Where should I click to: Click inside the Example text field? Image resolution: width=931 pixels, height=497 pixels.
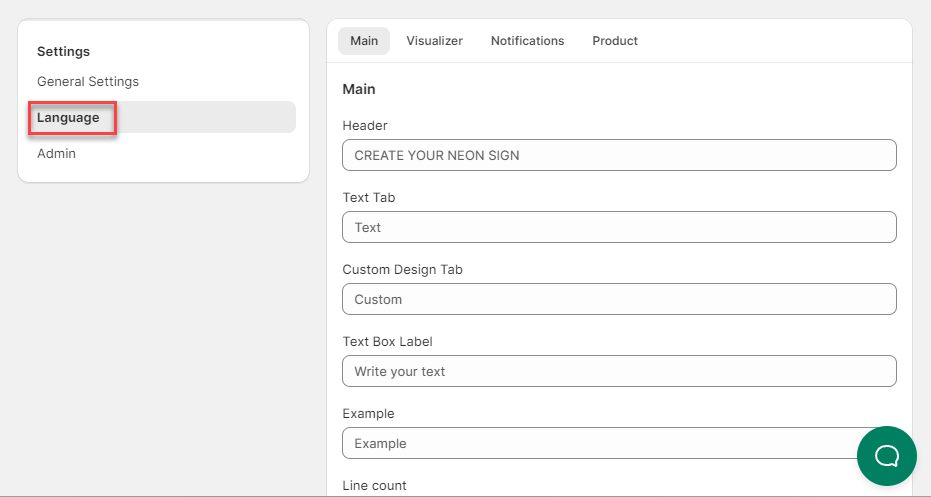point(600,443)
